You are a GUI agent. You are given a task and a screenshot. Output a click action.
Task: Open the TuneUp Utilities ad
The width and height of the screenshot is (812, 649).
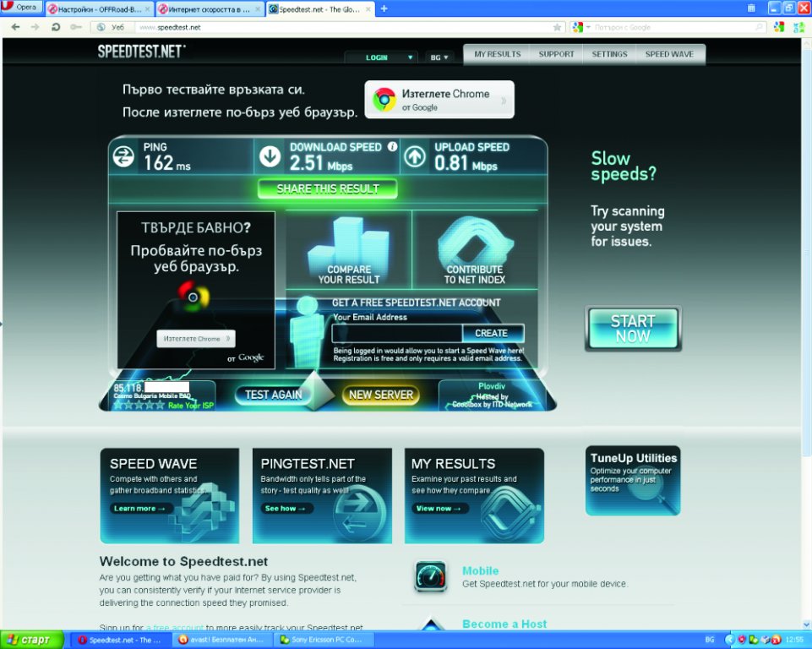point(633,480)
